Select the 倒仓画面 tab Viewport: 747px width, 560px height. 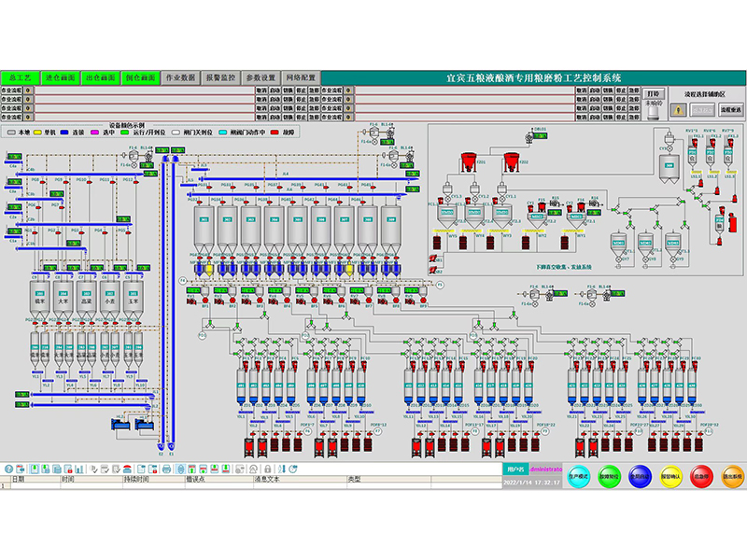140,77
